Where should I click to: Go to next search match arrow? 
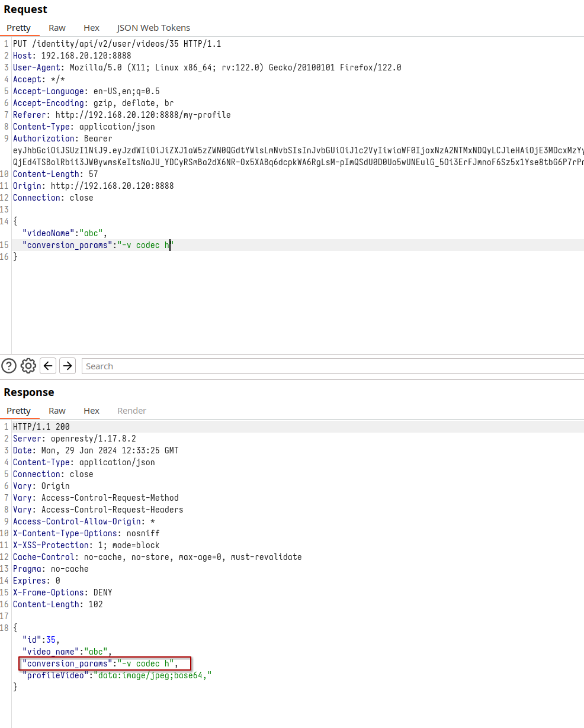pos(68,366)
